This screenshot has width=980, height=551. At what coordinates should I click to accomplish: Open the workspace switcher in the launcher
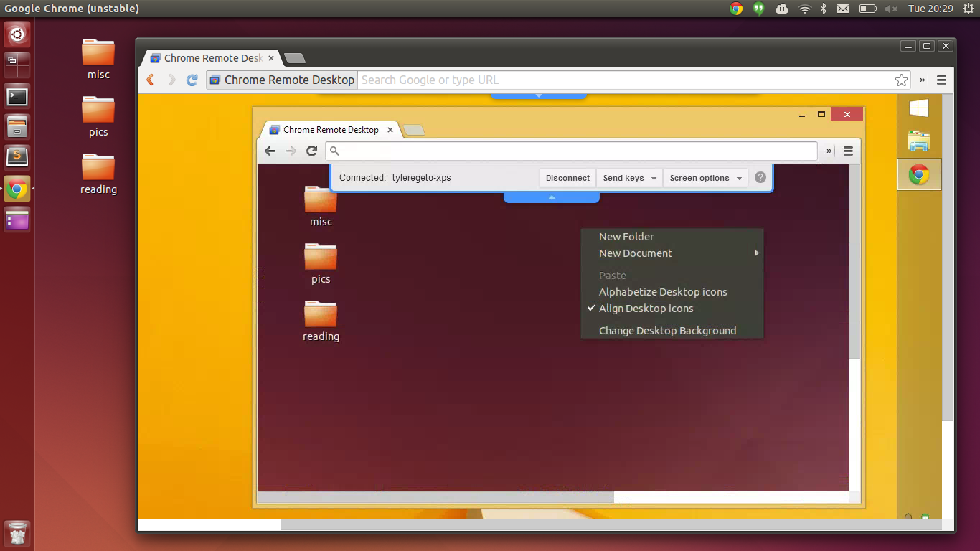click(17, 65)
